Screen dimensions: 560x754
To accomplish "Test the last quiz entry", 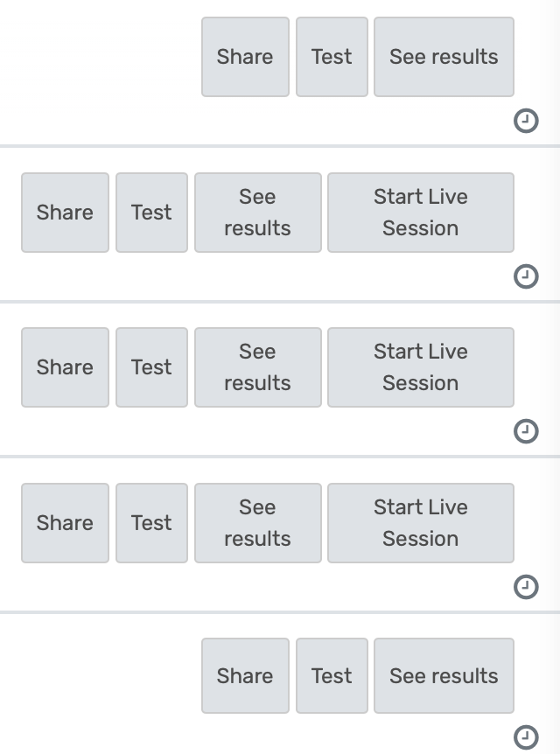I will [332, 675].
